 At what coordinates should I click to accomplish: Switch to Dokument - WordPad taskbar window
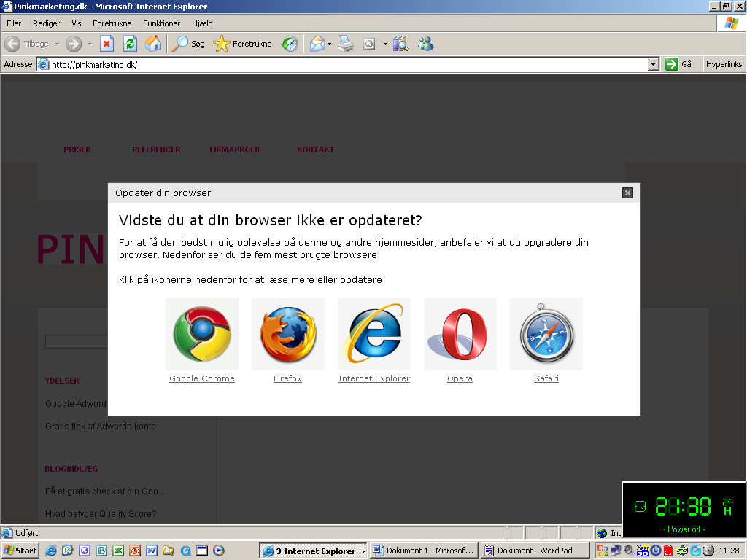[x=534, y=551]
